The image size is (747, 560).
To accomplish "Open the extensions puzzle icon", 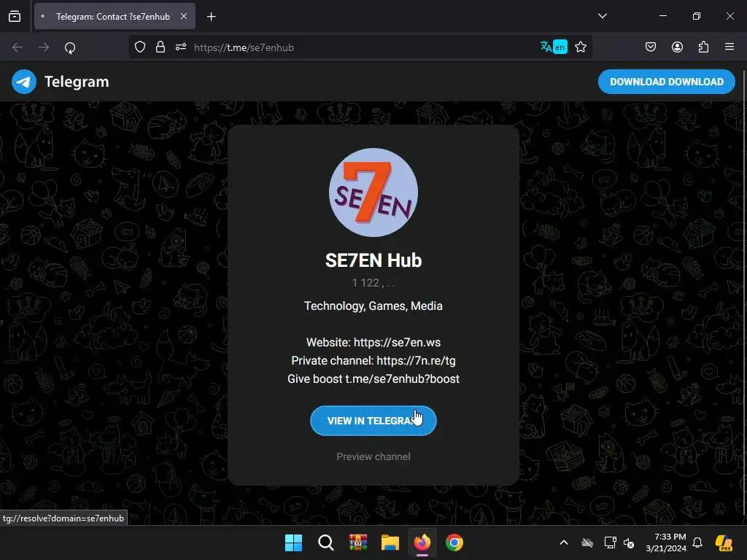I will point(703,47).
